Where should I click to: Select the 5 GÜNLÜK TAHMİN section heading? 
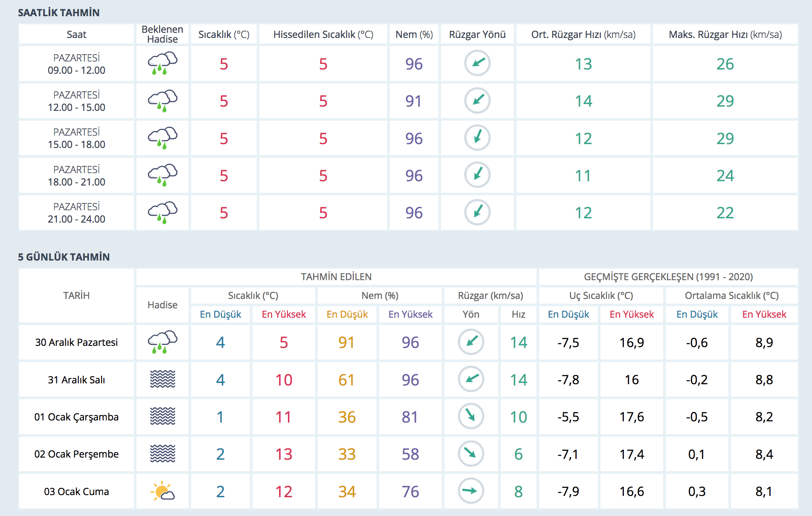(x=64, y=257)
